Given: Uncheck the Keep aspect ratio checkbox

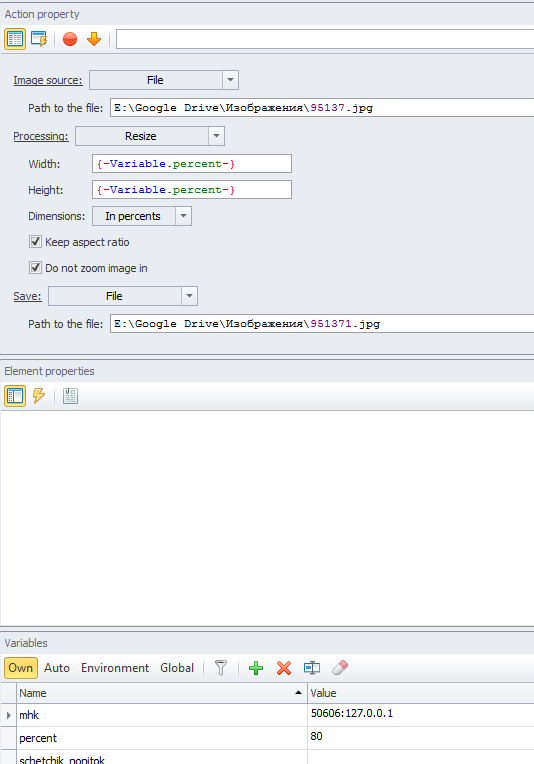Looking at the screenshot, I should click(x=35, y=242).
